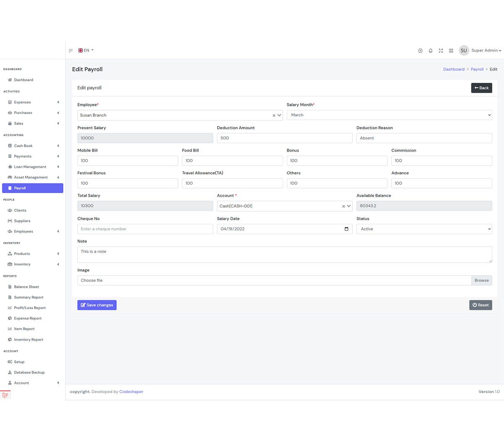Click the plus circle quick-add icon
The width and height of the screenshot is (504, 439).
tap(420, 50)
